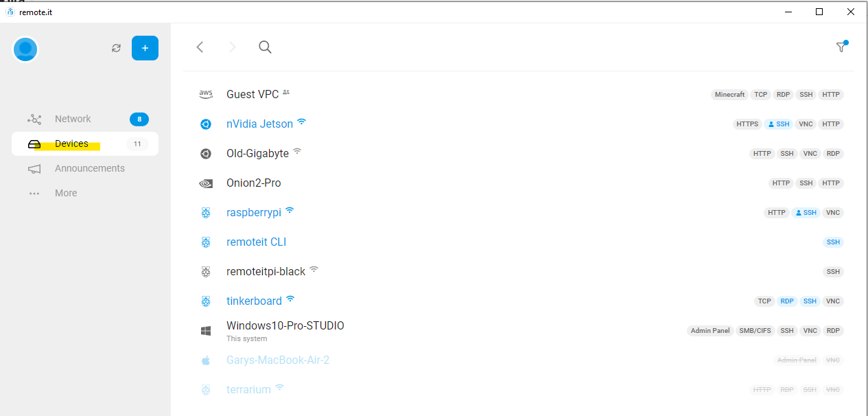868x416 pixels.
Task: Open the Network sidebar item
Action: click(85, 119)
